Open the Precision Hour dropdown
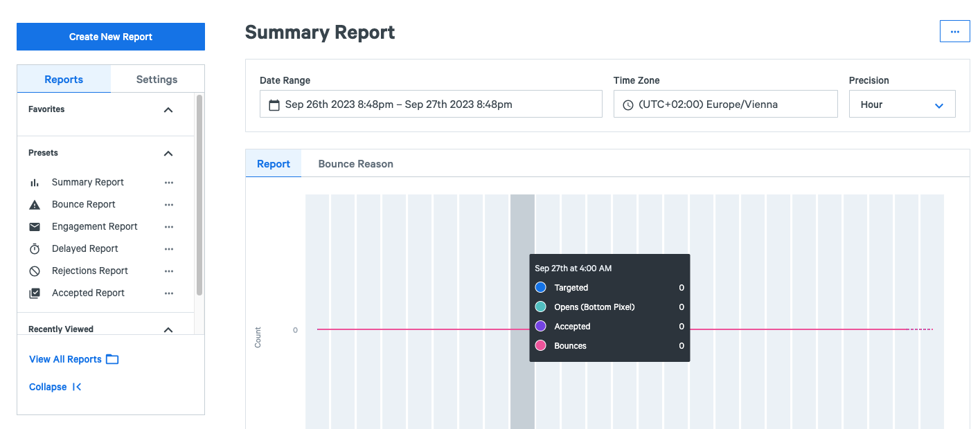 tap(902, 104)
